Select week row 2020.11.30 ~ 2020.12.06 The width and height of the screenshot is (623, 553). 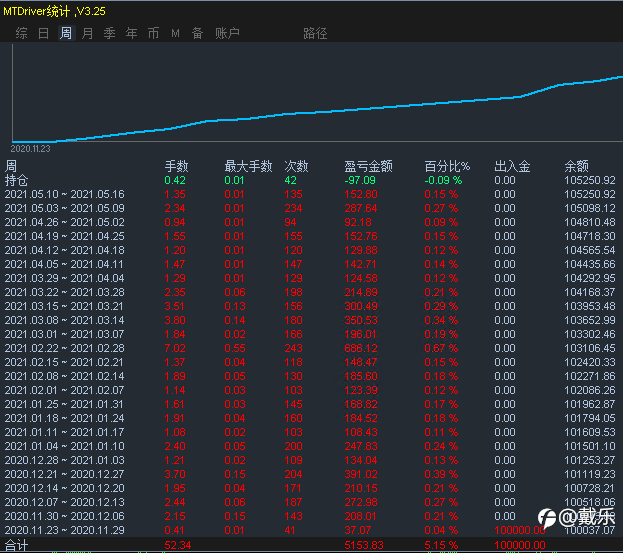[x=64, y=516]
